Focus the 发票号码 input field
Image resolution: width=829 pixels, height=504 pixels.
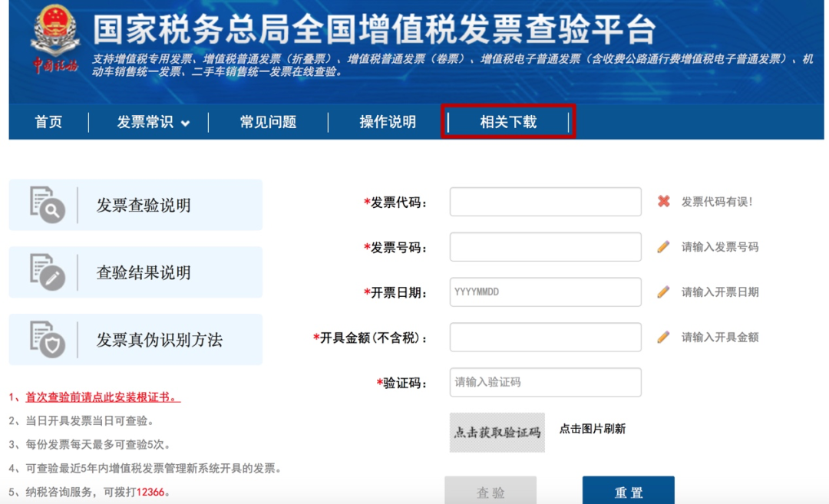[545, 247]
